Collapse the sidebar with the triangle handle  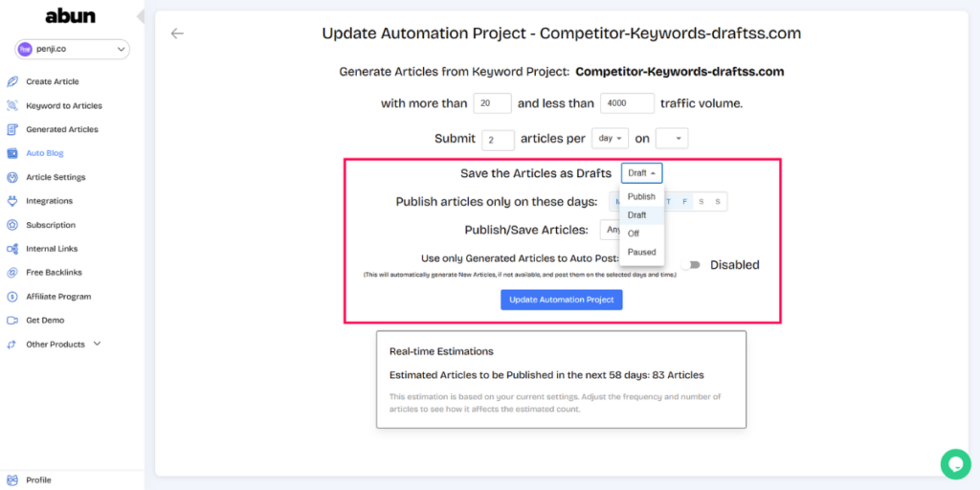point(141,16)
